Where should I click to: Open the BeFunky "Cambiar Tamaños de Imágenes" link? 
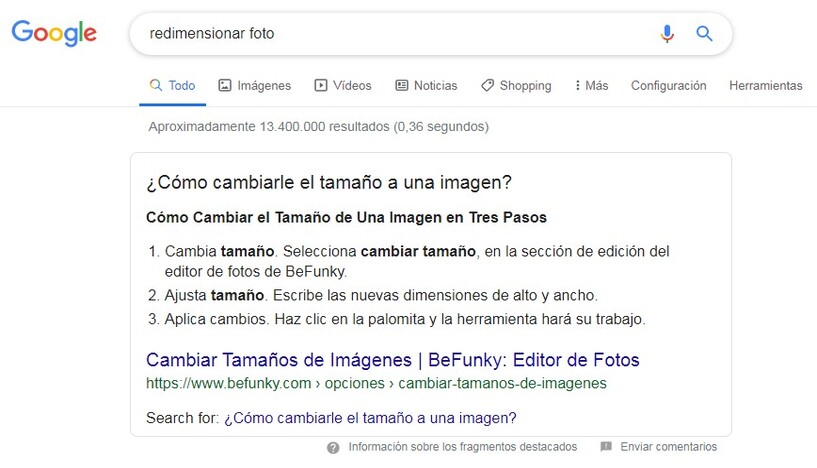(x=393, y=360)
